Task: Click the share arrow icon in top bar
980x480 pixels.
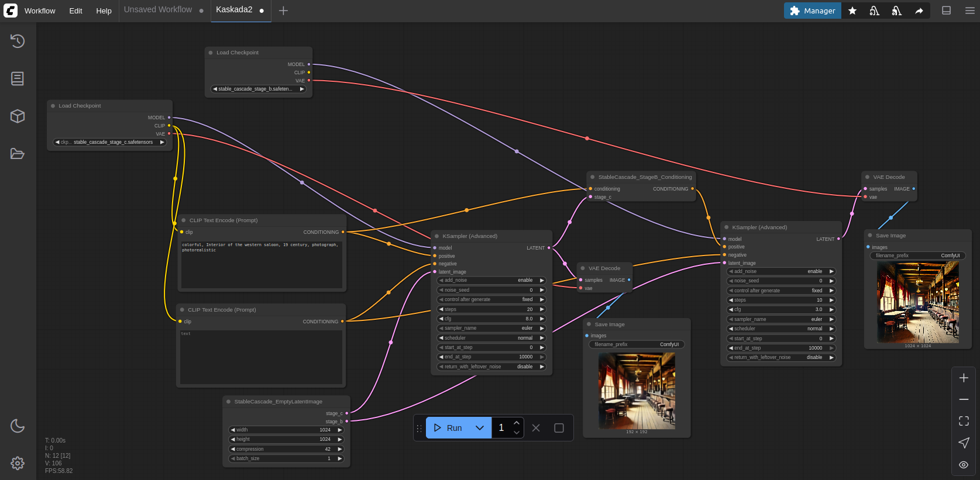Action: 919,11
